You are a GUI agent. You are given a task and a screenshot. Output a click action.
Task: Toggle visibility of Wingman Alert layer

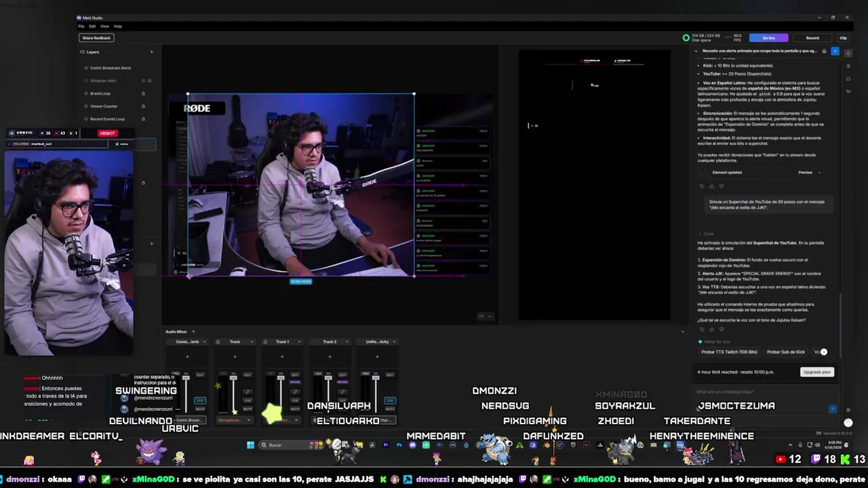149,81
